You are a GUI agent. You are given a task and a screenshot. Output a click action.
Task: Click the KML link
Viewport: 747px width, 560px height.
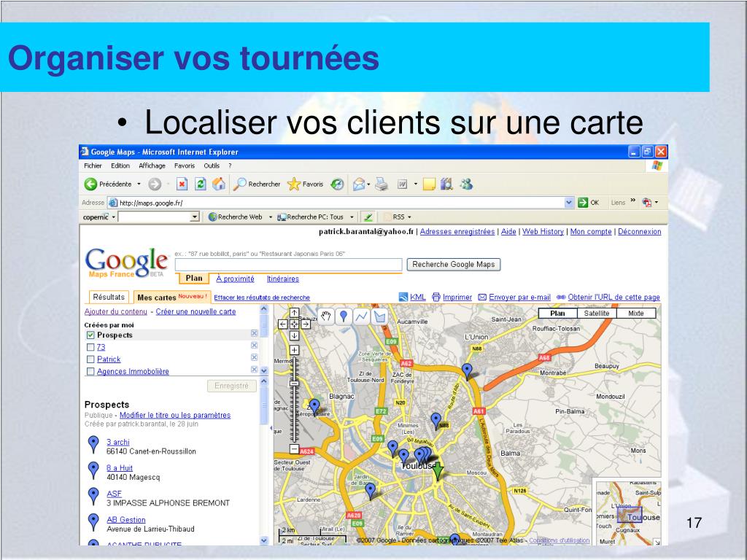(418, 297)
